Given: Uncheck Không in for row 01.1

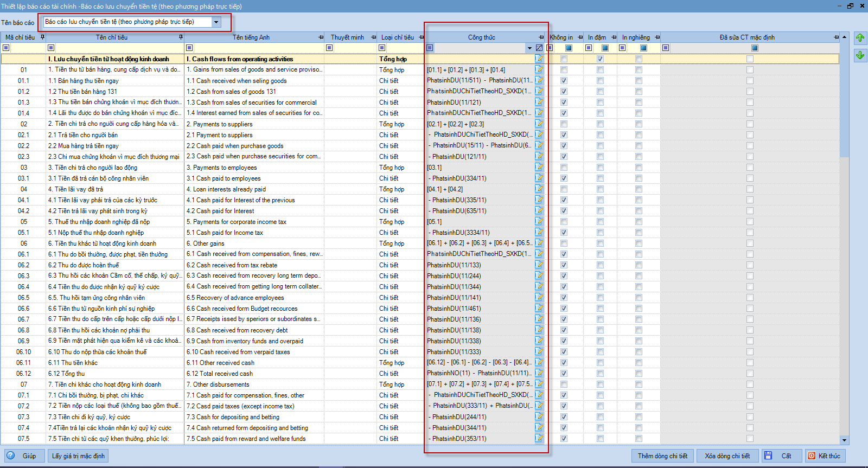Looking at the screenshot, I should 564,80.
